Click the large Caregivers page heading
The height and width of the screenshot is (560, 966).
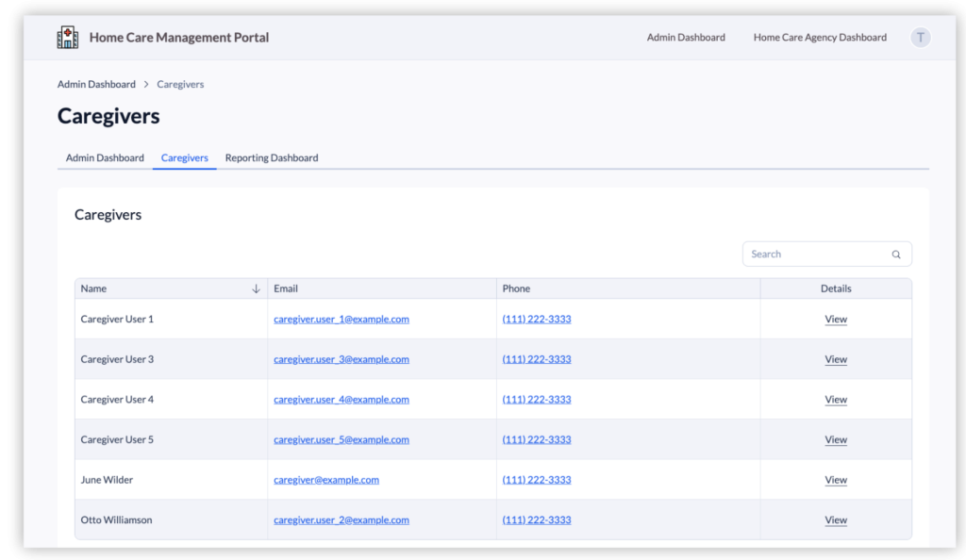tap(108, 116)
